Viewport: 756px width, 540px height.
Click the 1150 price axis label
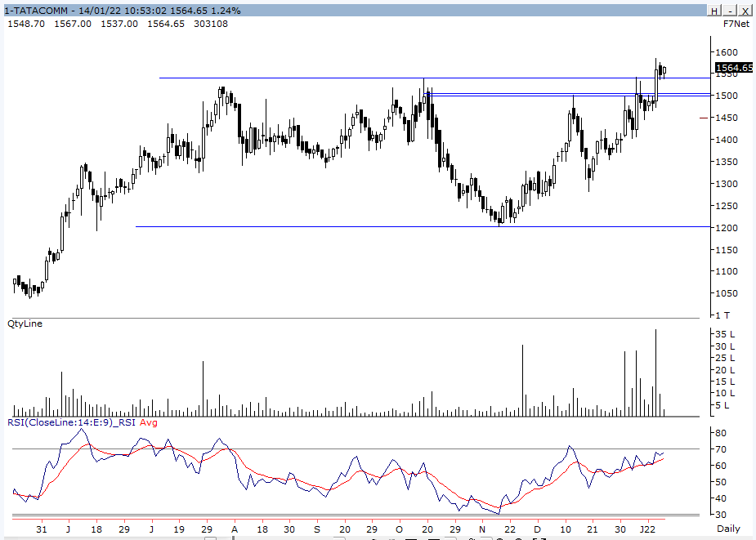tap(727, 250)
